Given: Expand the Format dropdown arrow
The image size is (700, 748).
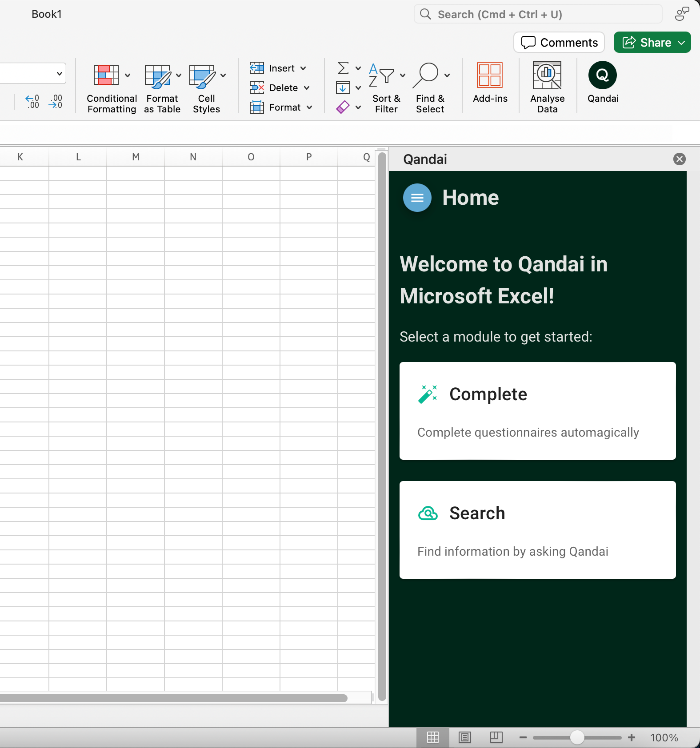Looking at the screenshot, I should pyautogui.click(x=309, y=107).
